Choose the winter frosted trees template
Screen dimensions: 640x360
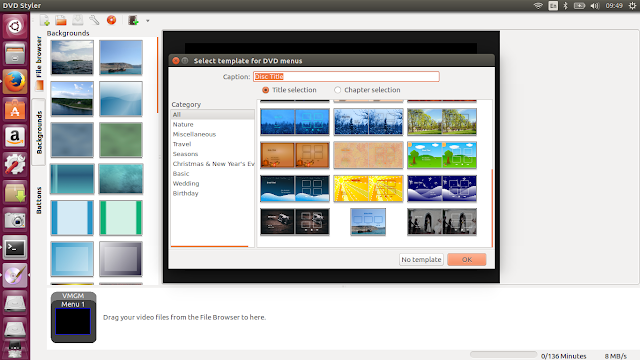tap(368, 122)
